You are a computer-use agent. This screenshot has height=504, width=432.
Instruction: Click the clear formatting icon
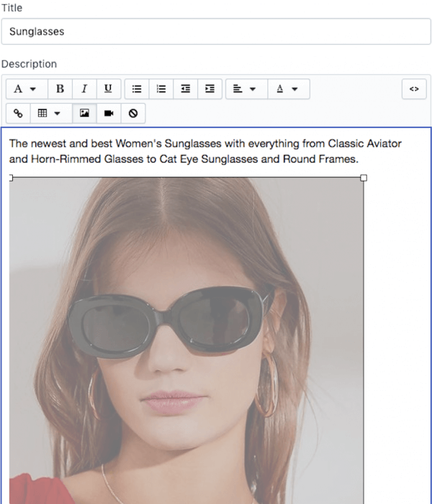click(x=132, y=114)
